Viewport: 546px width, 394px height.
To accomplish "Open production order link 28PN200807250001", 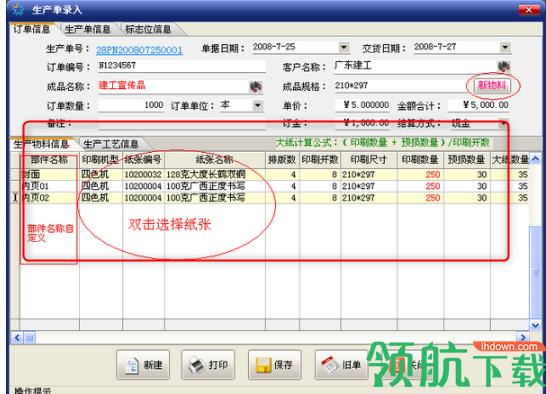I will (139, 50).
